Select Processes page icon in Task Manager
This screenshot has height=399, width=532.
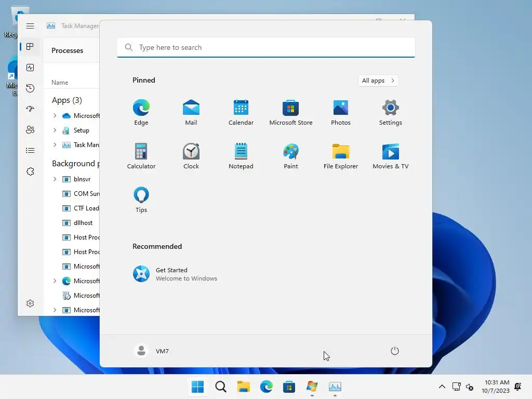[30, 46]
